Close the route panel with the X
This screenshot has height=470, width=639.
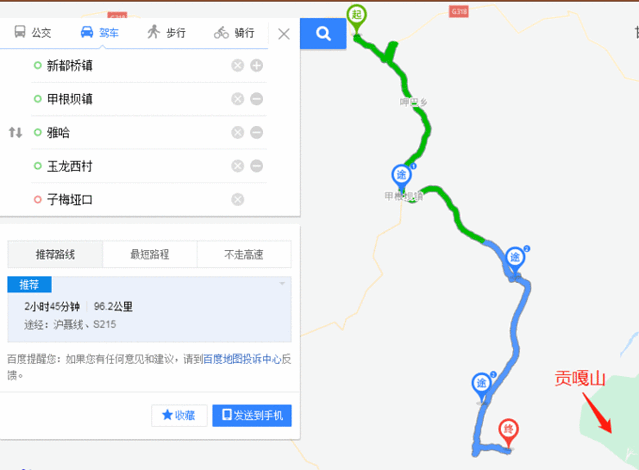(284, 34)
